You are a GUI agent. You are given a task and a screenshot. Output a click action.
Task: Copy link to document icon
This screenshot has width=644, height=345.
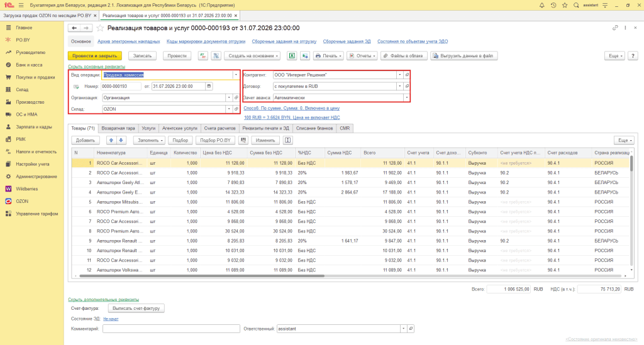pyautogui.click(x=615, y=28)
